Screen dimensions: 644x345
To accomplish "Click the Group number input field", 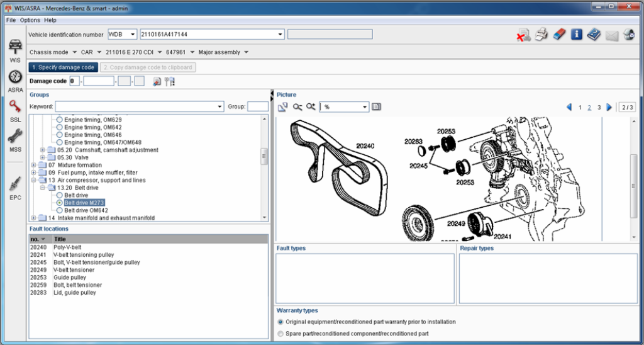I will click(258, 107).
